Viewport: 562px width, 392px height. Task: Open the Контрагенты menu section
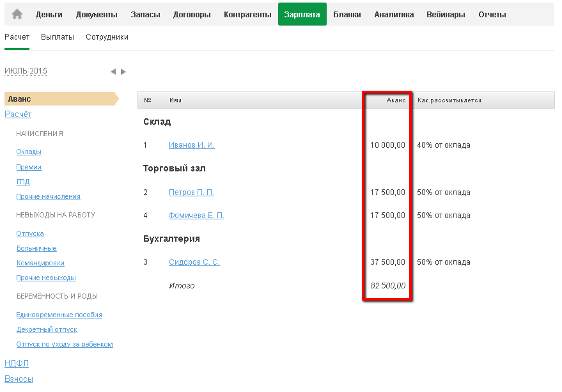[x=247, y=15]
